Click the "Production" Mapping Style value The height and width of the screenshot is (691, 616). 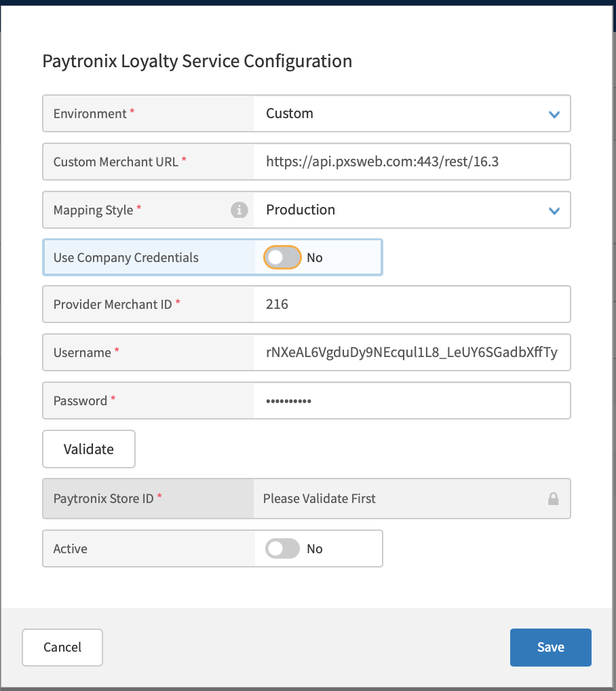click(x=301, y=210)
